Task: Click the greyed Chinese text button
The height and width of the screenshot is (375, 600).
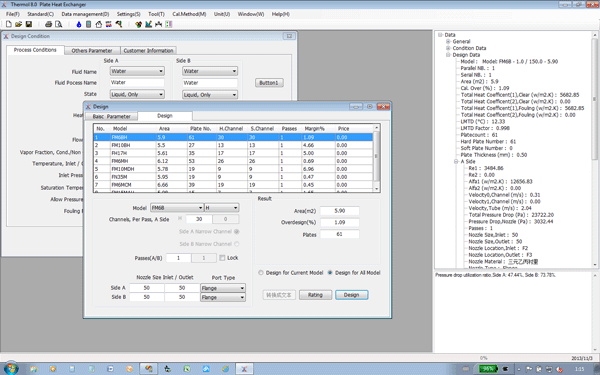Action: [279, 295]
